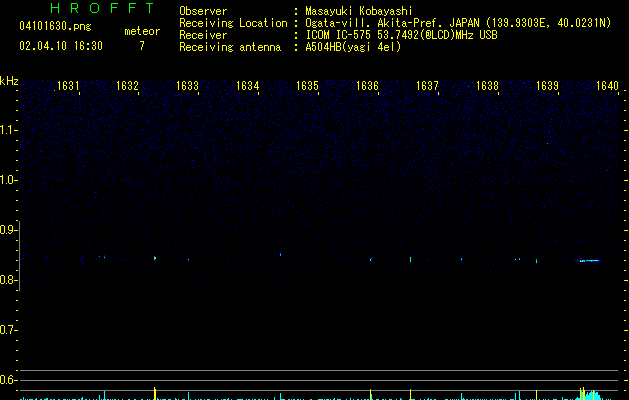Image resolution: width=629 pixels, height=400 pixels.
Task: Select the meteor count value 7
Action: click(x=142, y=46)
